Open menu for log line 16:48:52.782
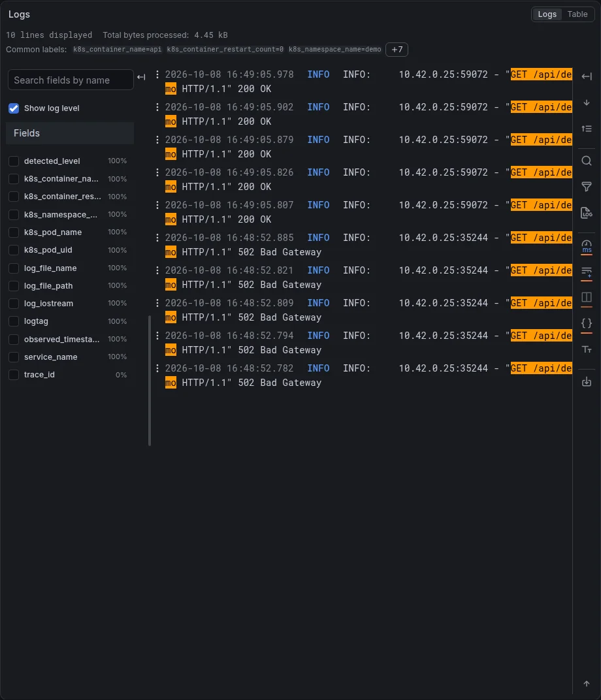 157,368
